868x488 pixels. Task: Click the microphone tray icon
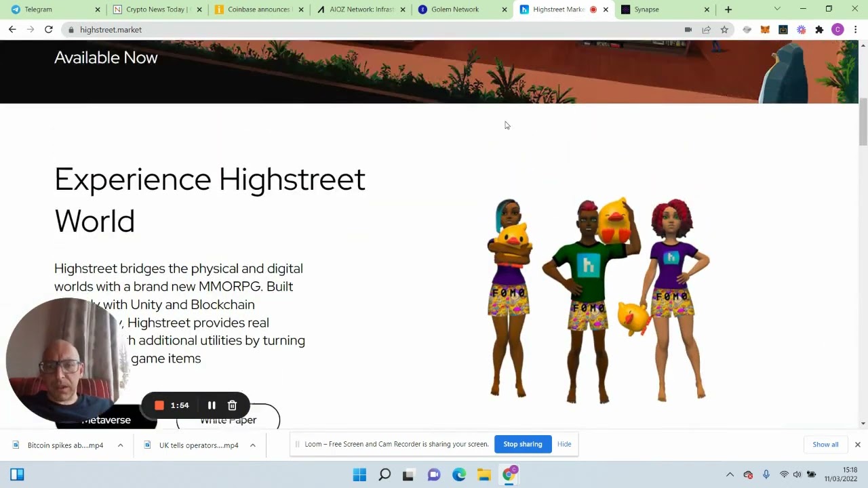[766, 474]
